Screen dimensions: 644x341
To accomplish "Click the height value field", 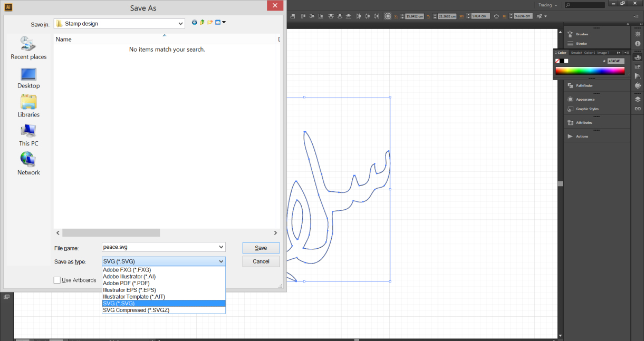I will (x=523, y=16).
